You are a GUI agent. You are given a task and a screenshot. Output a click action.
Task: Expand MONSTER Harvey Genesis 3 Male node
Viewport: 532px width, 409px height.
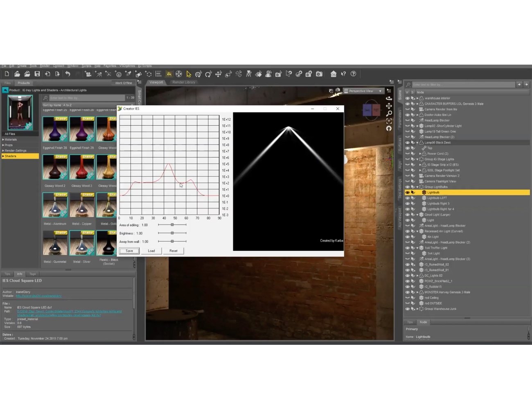[x=417, y=292]
